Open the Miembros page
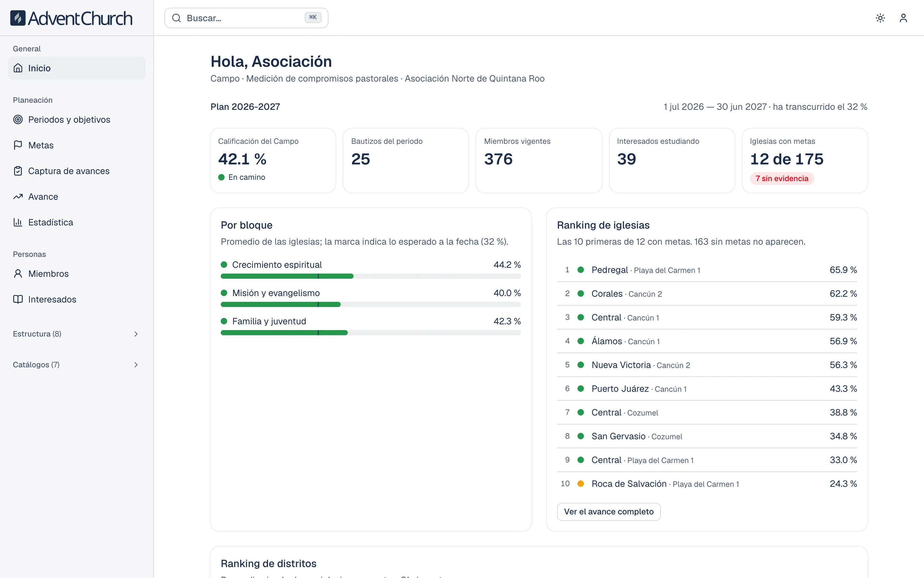Viewport: 924px width, 578px height. 76,273
